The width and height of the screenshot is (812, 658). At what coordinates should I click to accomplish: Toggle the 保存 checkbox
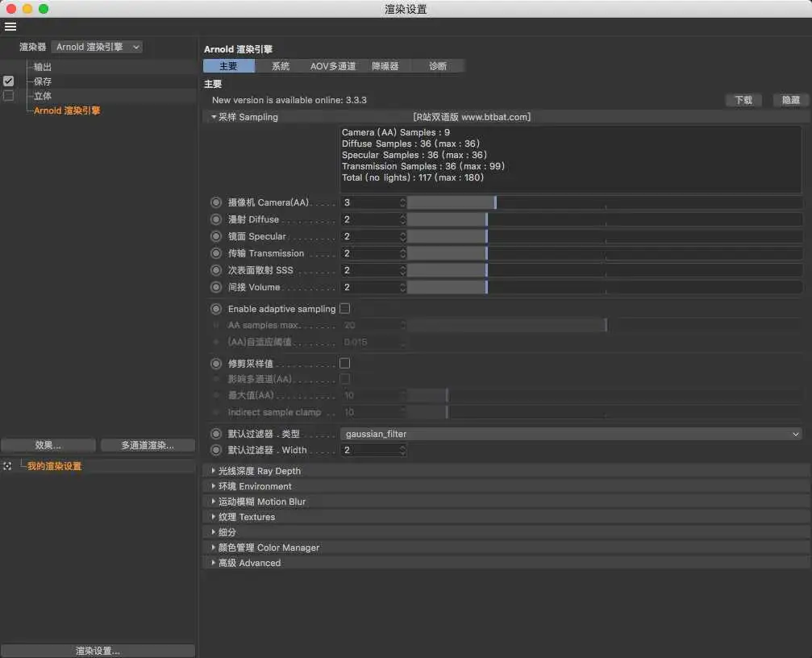(8, 81)
